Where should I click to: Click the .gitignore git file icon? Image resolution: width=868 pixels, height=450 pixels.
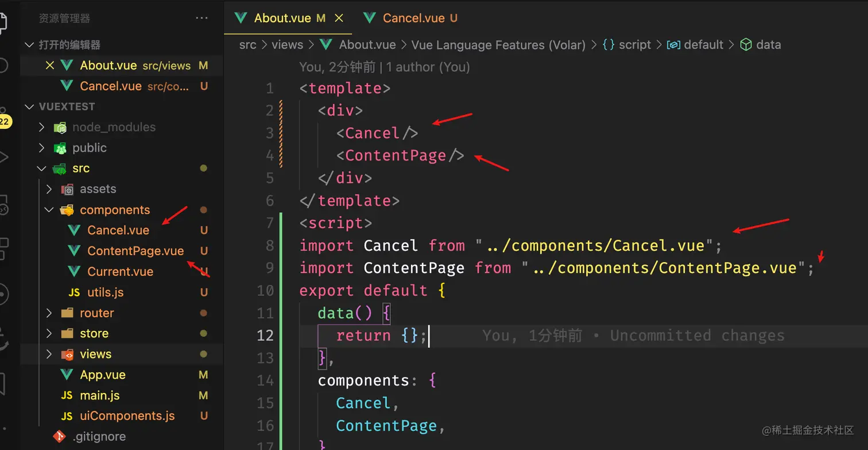point(59,437)
